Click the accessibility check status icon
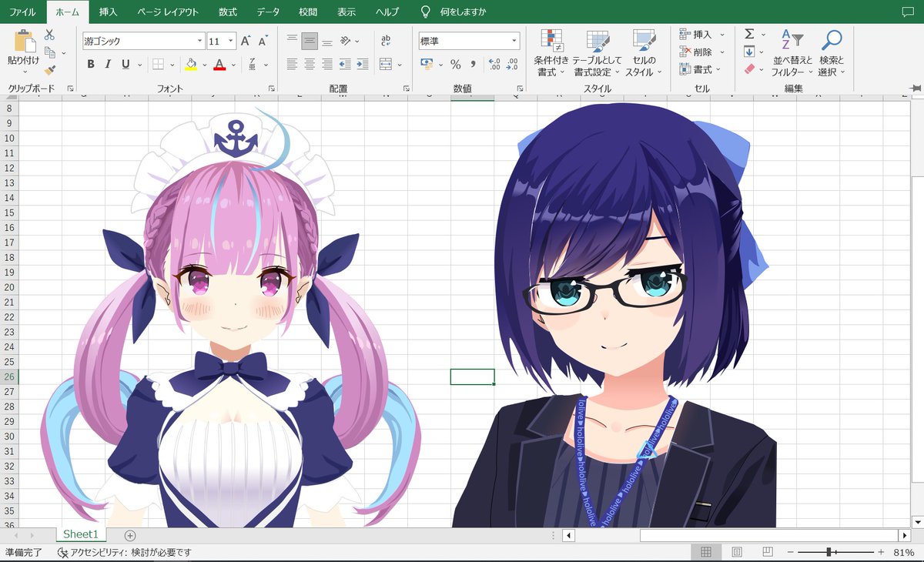Screen dimensions: 924x562 tap(62, 553)
